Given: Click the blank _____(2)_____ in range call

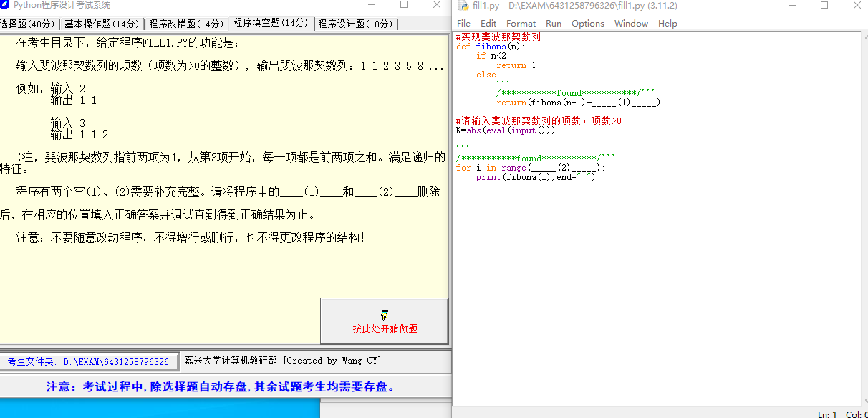Looking at the screenshot, I should point(564,168).
